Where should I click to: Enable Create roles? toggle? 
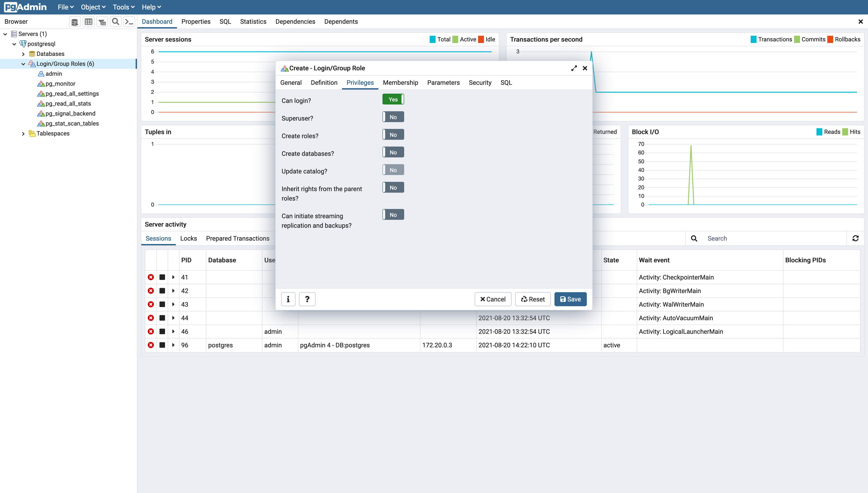[x=393, y=134]
